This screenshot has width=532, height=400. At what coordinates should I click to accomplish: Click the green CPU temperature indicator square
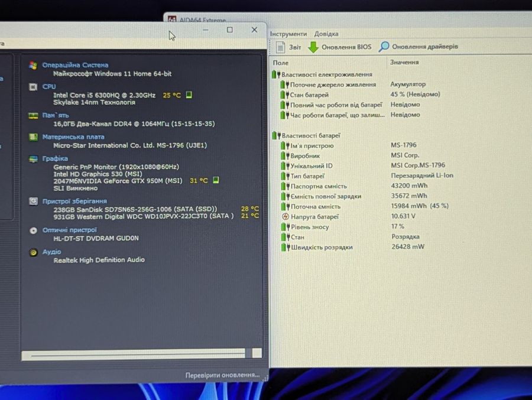pyautogui.click(x=189, y=95)
